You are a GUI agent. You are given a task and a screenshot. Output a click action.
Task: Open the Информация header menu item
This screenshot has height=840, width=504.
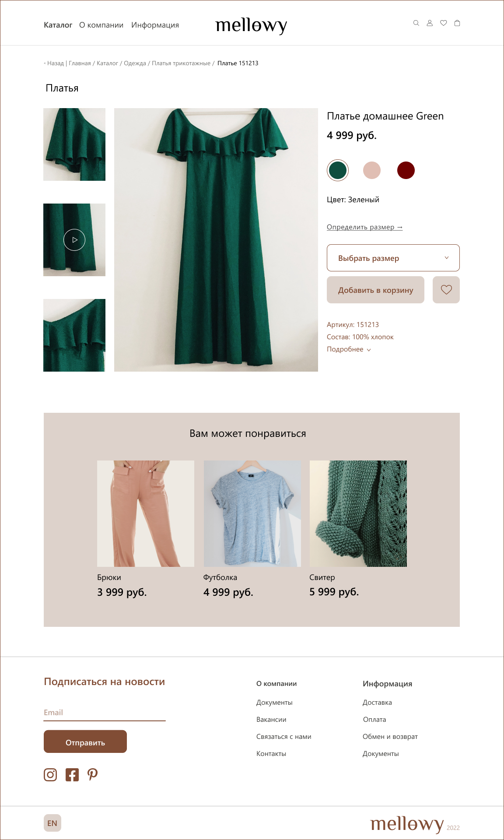click(155, 25)
